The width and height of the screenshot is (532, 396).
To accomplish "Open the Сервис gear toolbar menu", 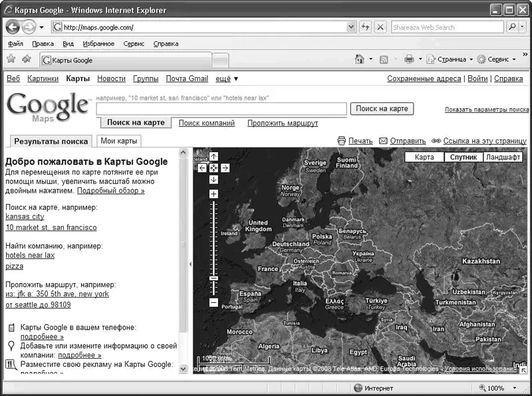I will click(x=496, y=59).
